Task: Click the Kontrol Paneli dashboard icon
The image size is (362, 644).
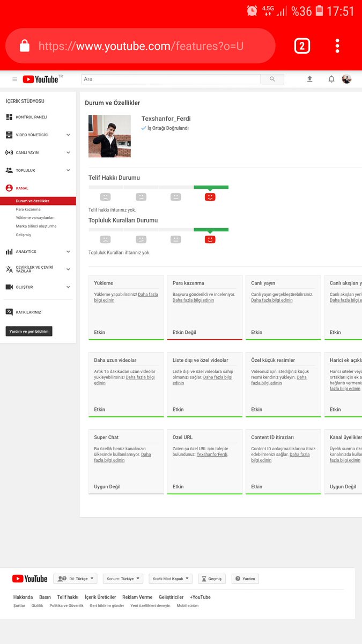Action: [9, 117]
